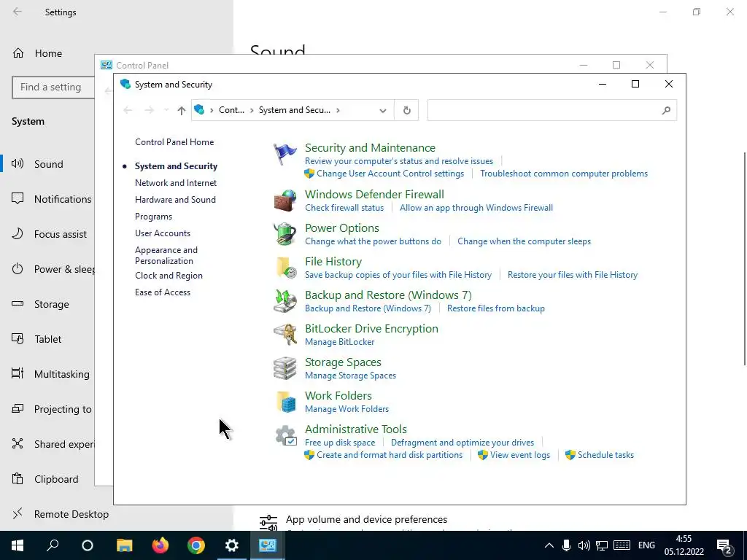747x560 pixels.
Task: Click the search magnifier in Control Panel
Action: pos(666,110)
